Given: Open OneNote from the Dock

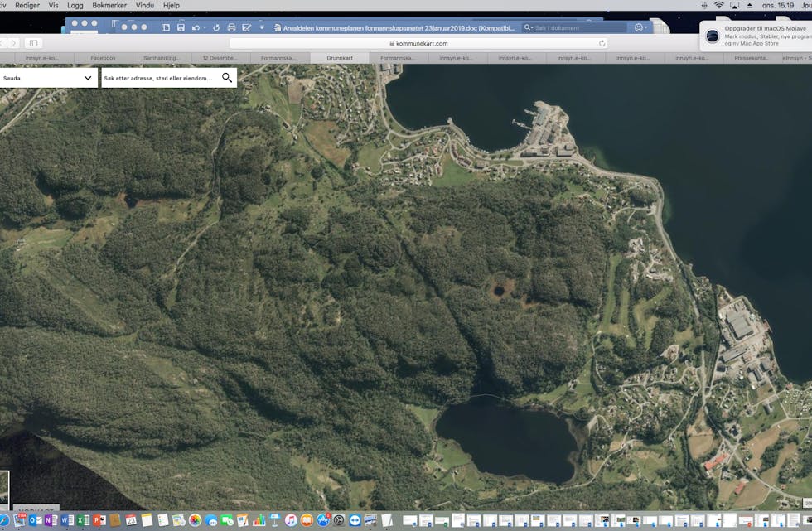Looking at the screenshot, I should (x=51, y=520).
